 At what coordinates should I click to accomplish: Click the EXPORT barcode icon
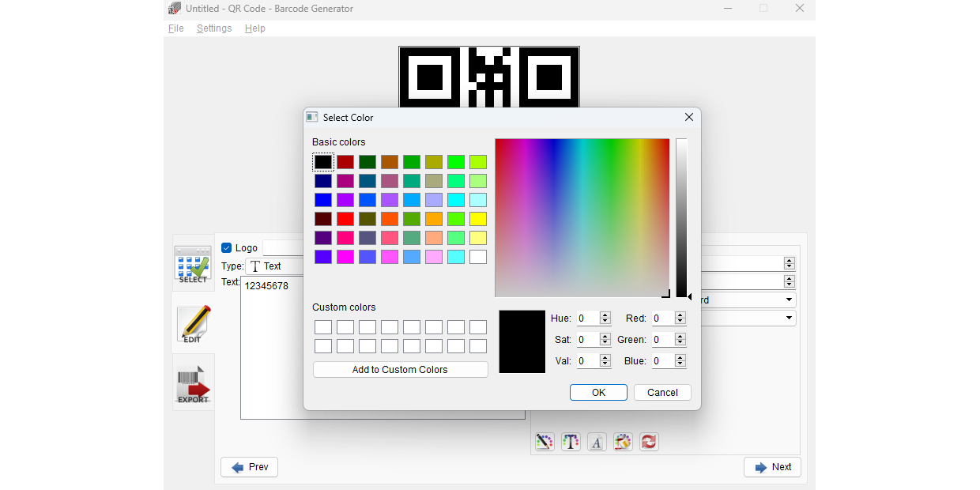tap(193, 383)
